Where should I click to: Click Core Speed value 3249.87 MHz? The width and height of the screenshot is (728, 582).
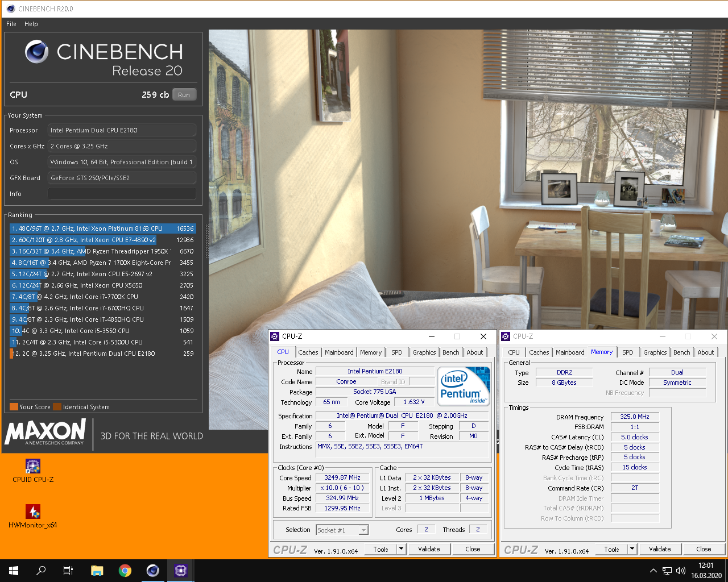coord(342,478)
